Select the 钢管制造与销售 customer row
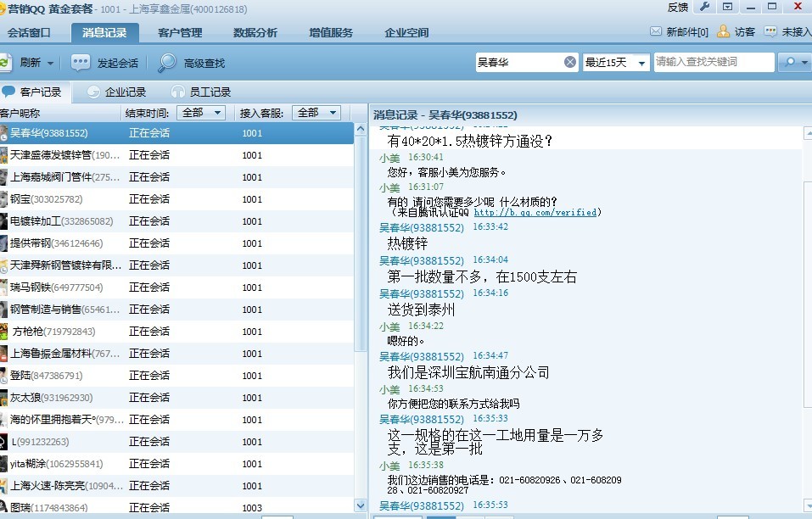 (x=176, y=310)
